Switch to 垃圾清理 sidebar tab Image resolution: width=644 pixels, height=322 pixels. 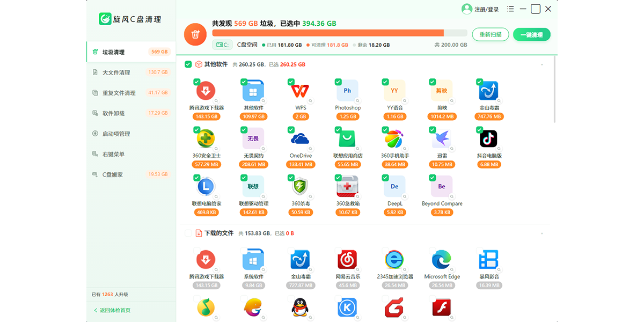pyautogui.click(x=131, y=52)
